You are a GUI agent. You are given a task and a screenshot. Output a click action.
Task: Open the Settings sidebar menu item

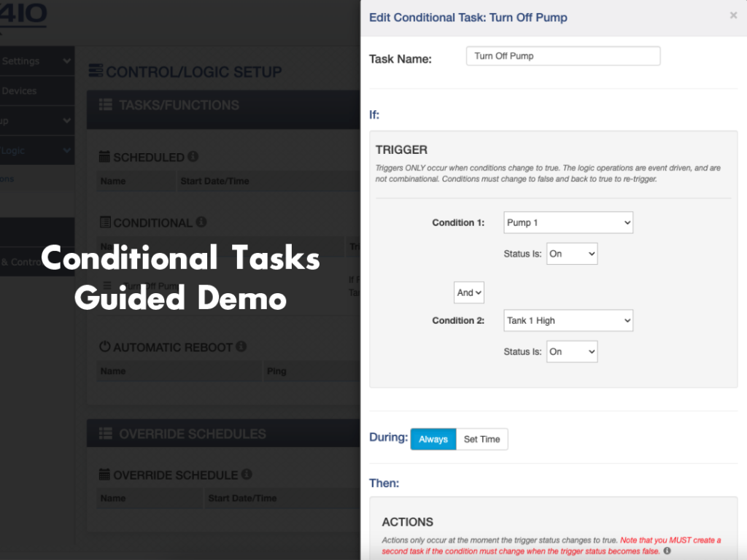pos(37,61)
